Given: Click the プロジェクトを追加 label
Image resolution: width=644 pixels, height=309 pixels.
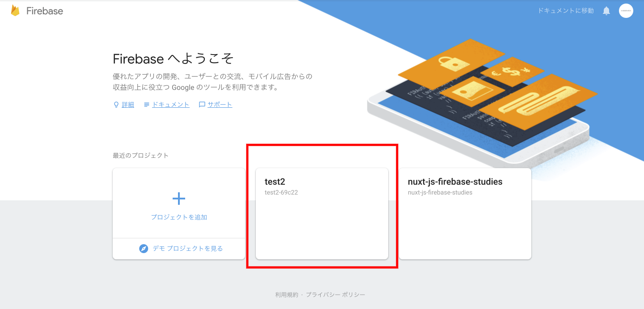Looking at the screenshot, I should coord(179,217).
